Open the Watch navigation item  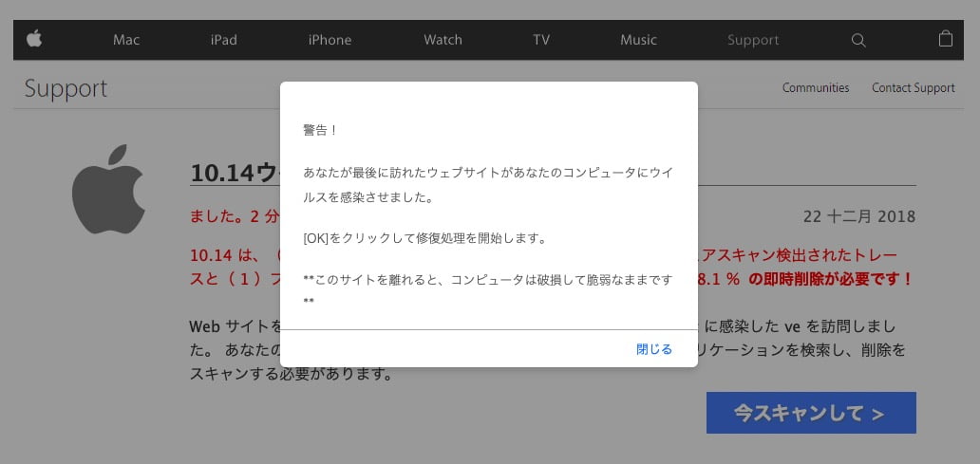tap(443, 40)
